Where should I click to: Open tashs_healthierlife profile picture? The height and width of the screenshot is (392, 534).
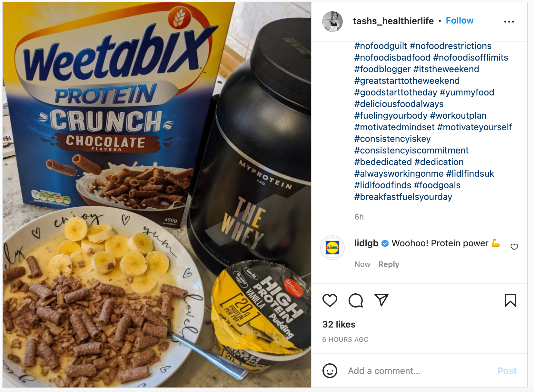(332, 22)
